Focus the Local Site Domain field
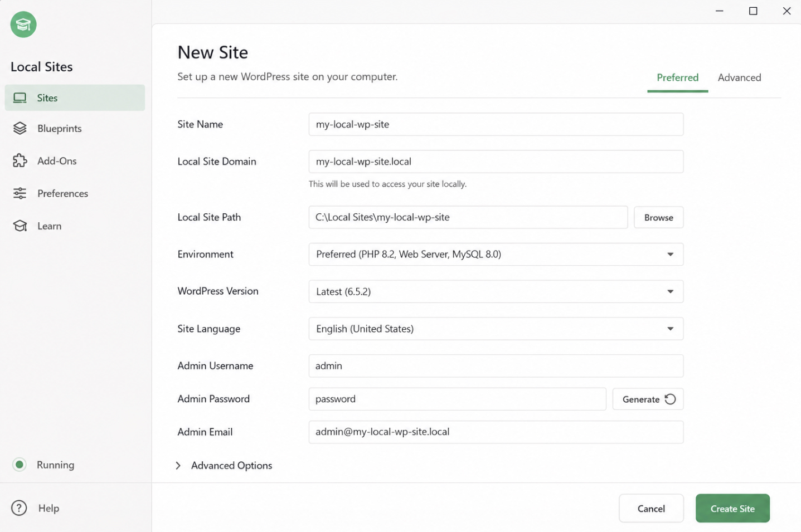This screenshot has width=801, height=532. (496, 162)
